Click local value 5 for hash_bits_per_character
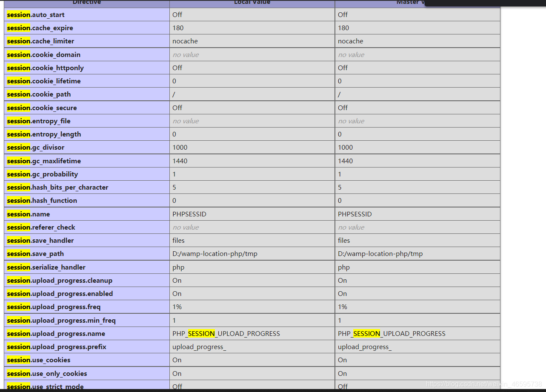This screenshot has width=546, height=392. [174, 187]
